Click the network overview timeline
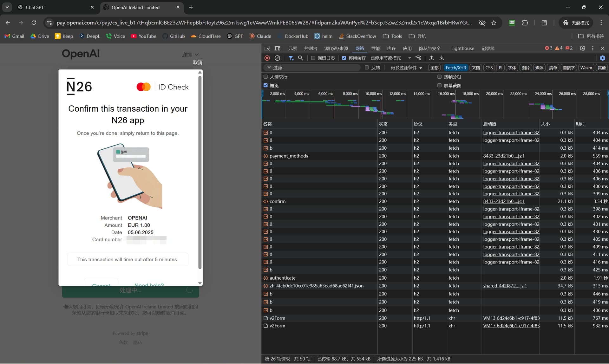Image resolution: width=609 pixels, height=364 pixels. click(435, 105)
